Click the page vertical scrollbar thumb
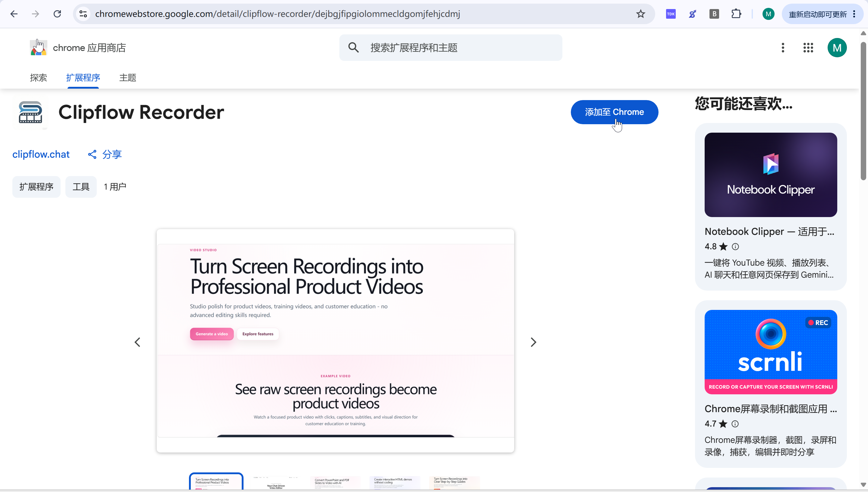This screenshot has height=492, width=868. pyautogui.click(x=863, y=111)
